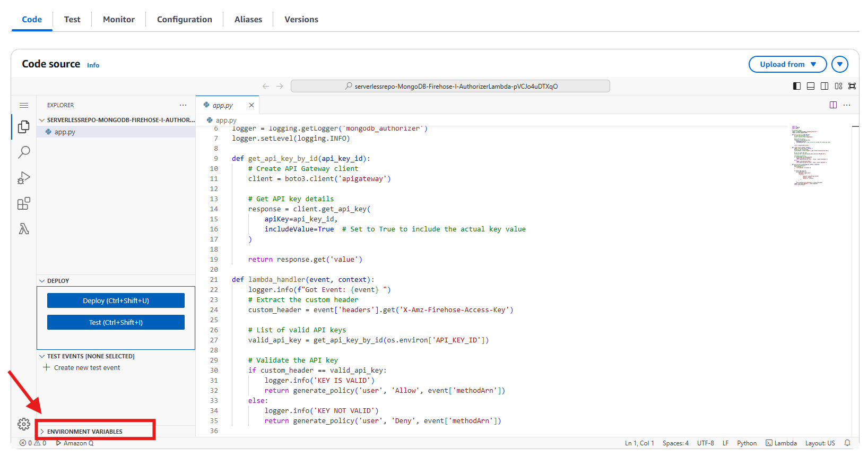
Task: Open the Extensions icon in activity bar
Action: (x=24, y=203)
